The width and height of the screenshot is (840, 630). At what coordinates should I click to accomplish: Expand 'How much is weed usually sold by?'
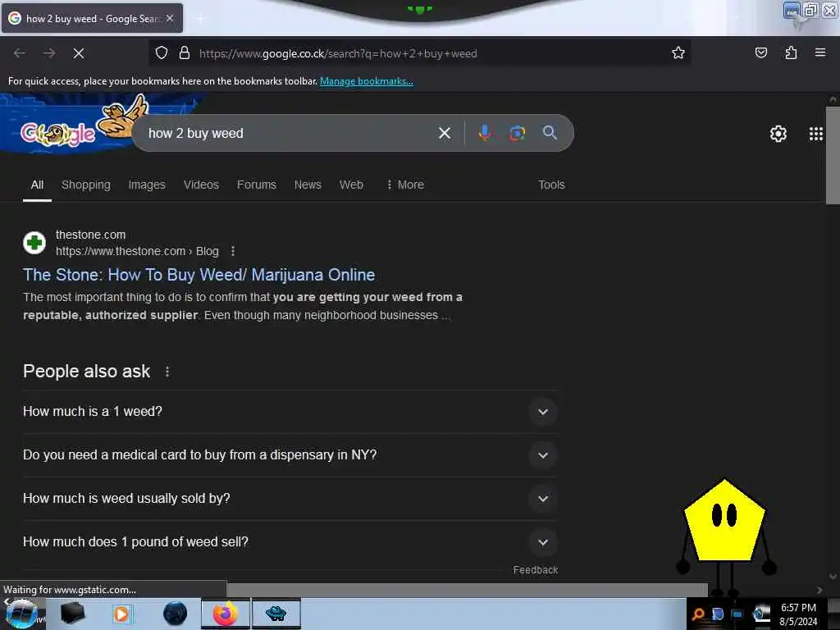(x=290, y=498)
